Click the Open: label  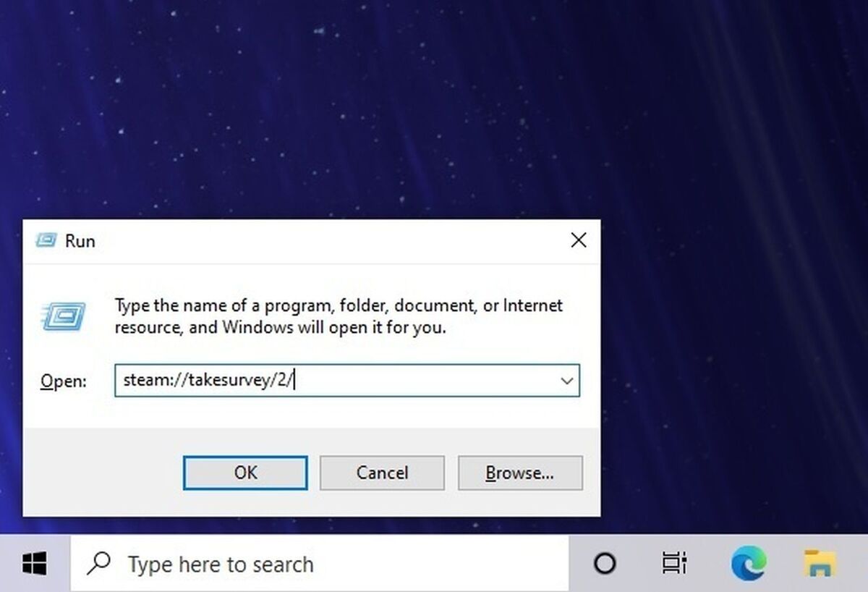63,381
